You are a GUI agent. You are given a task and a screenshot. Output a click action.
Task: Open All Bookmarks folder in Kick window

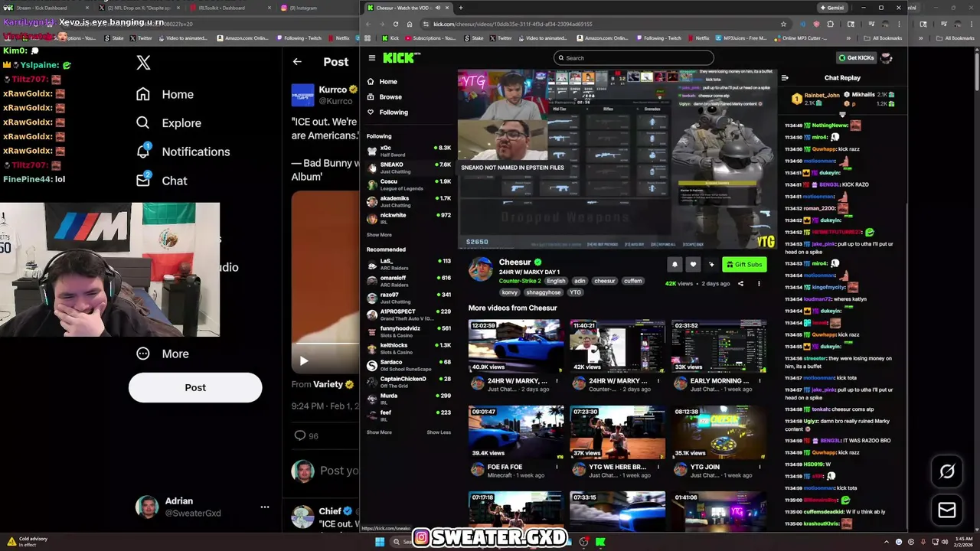tap(882, 37)
